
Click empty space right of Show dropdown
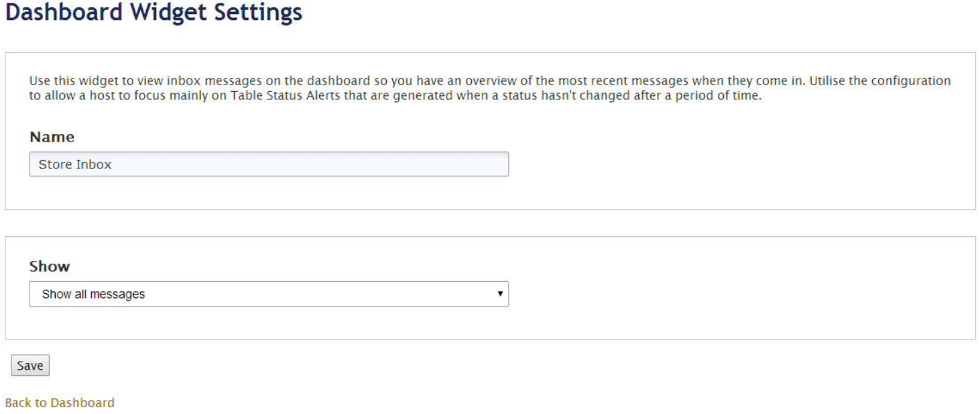[737, 294]
